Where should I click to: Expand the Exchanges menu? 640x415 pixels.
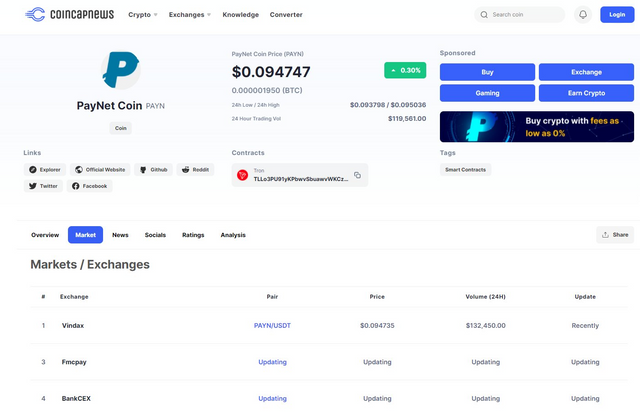[x=190, y=15]
